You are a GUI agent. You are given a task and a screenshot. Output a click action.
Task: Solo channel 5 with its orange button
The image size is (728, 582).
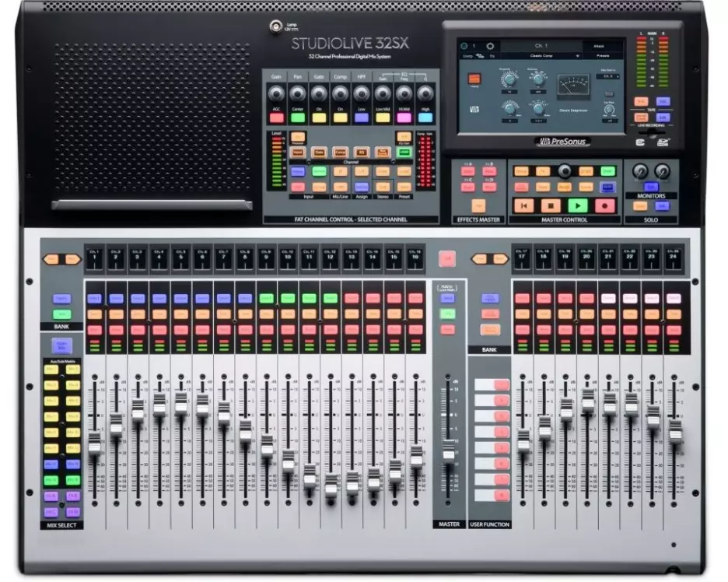(x=180, y=314)
